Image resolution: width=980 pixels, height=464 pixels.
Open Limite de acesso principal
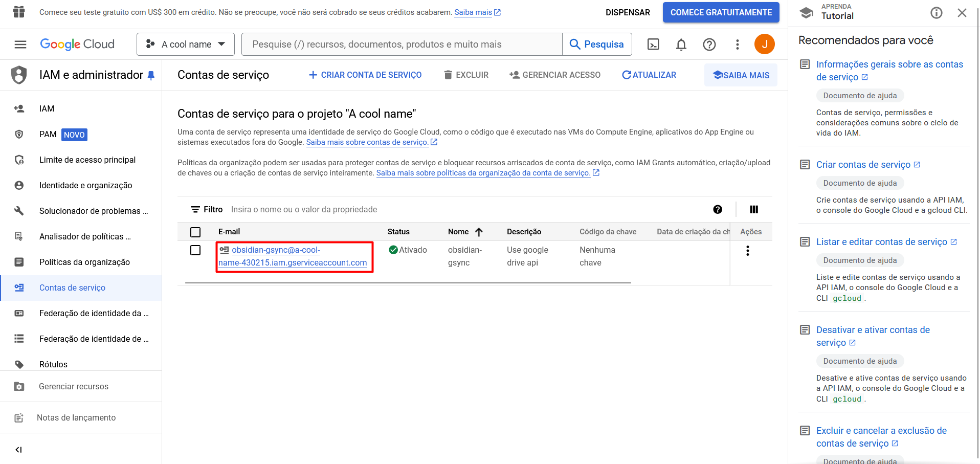pos(81,160)
